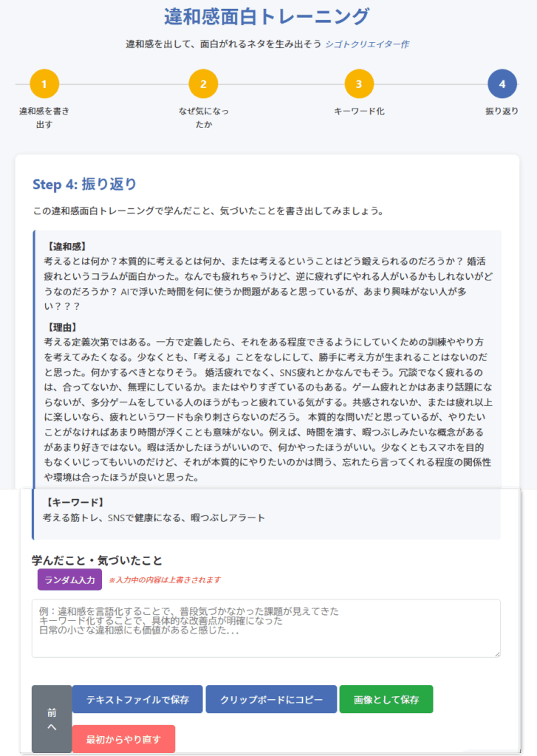Select the なぜ気になったか step label
The height and width of the screenshot is (756, 537).
(203, 118)
